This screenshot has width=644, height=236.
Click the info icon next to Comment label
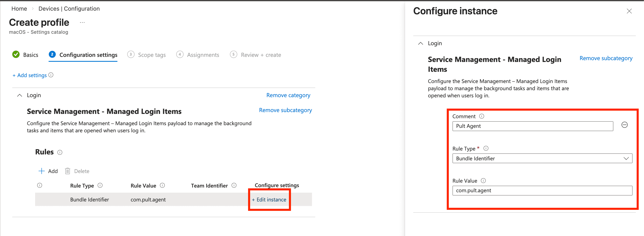point(482,116)
